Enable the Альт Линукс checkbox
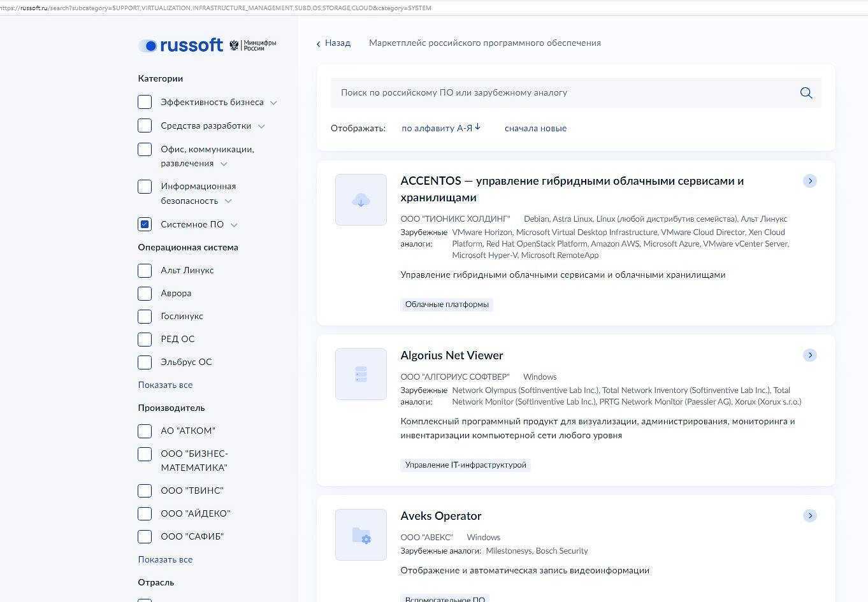The height and width of the screenshot is (602, 868). coord(145,271)
